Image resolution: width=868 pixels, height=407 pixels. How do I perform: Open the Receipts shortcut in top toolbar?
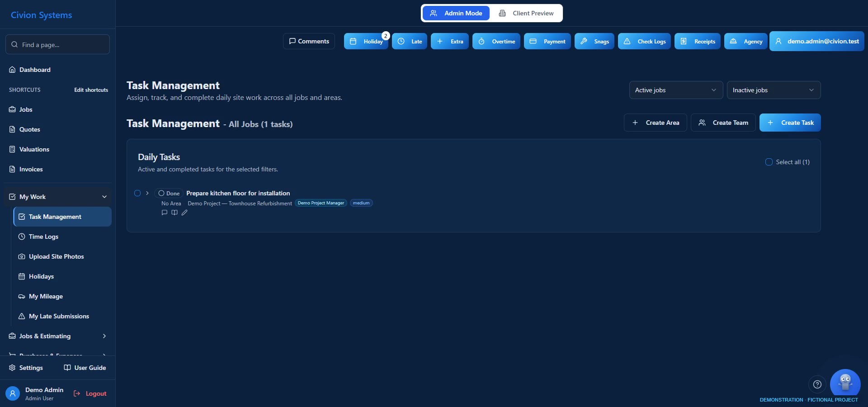(x=698, y=41)
